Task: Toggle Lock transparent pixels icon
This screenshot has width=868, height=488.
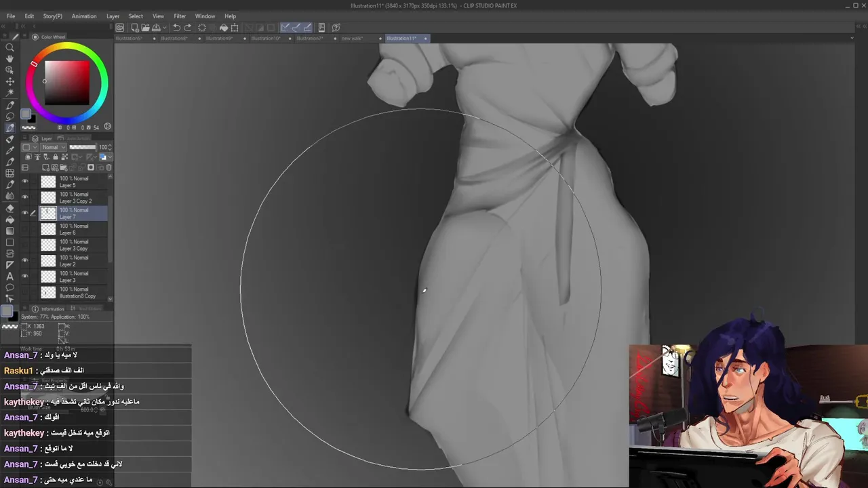Action: pos(64,157)
